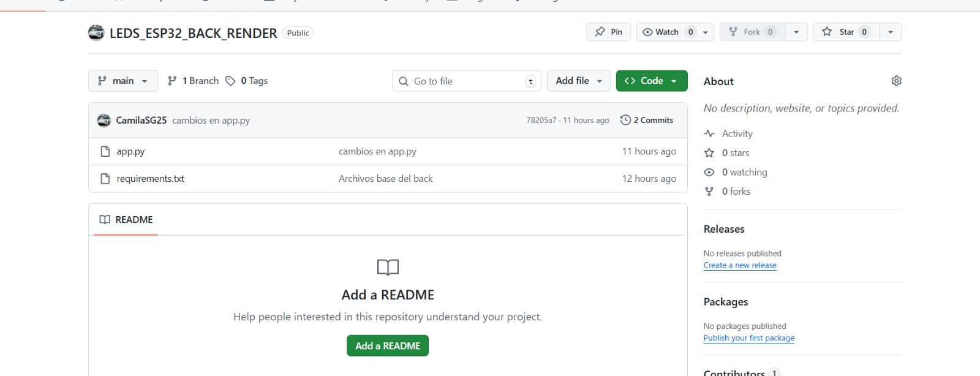View the 1 Branch list
Image resolution: width=980 pixels, height=376 pixels.
[x=194, y=81]
